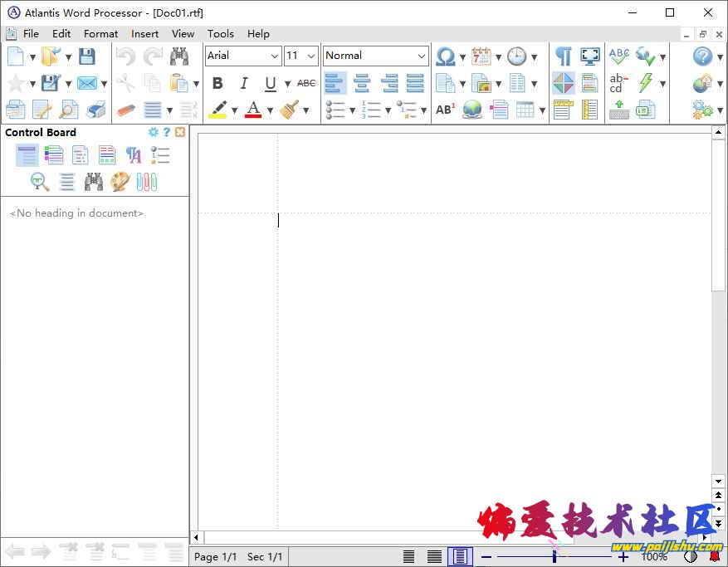Click the Control Board help question mark
The image size is (728, 567).
167,132
